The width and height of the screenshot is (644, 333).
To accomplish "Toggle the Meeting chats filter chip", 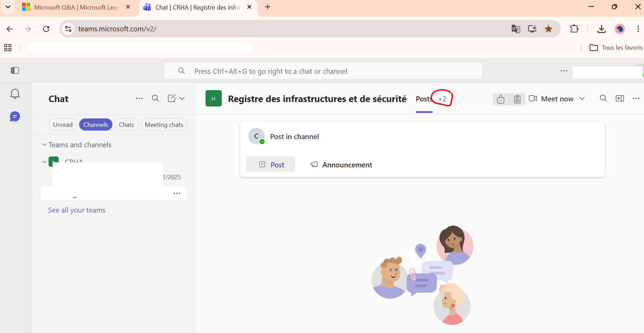I will (x=164, y=125).
